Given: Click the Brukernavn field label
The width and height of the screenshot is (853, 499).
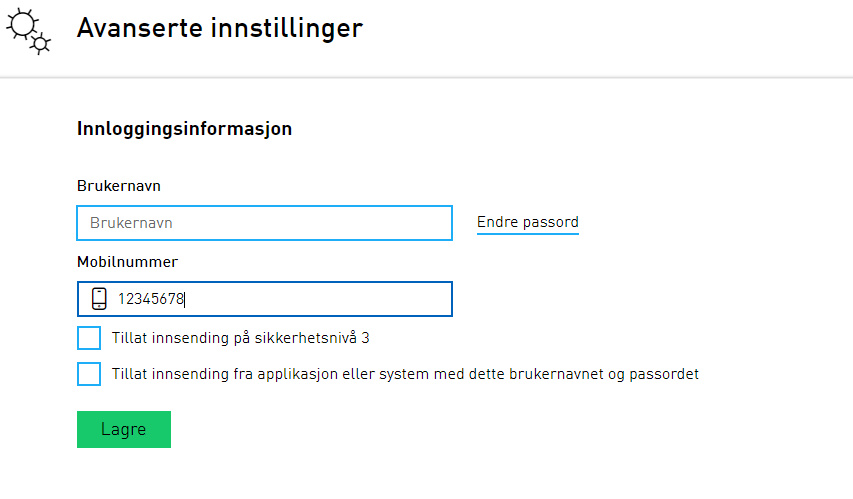Looking at the screenshot, I should point(118,186).
